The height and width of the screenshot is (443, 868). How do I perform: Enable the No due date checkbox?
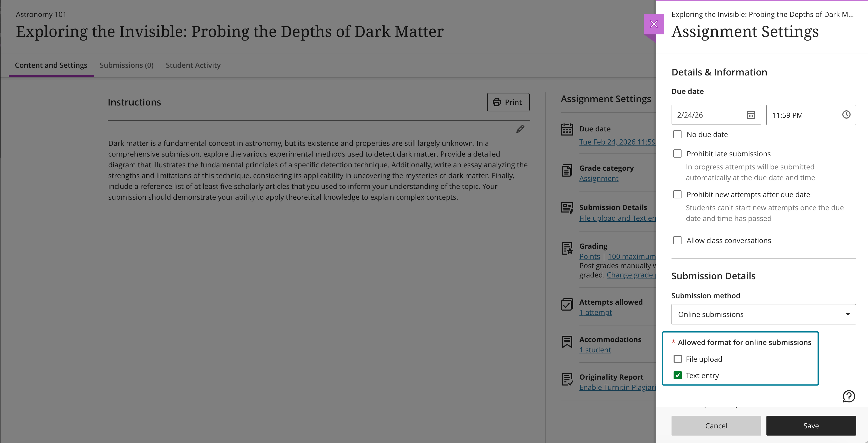678,134
